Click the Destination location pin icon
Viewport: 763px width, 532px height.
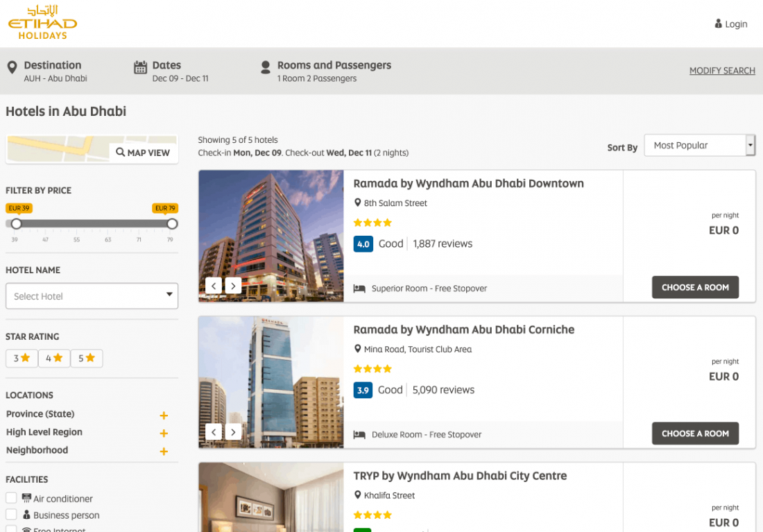[12, 67]
